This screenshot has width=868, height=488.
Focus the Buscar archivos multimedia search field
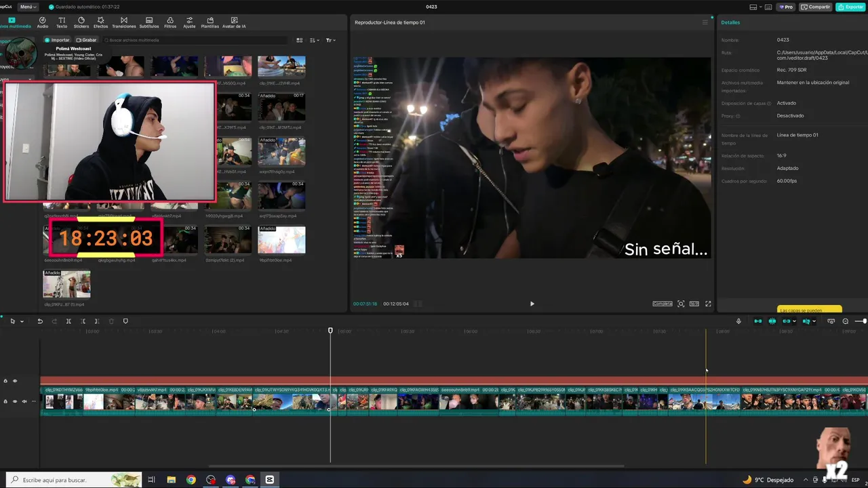pyautogui.click(x=197, y=40)
